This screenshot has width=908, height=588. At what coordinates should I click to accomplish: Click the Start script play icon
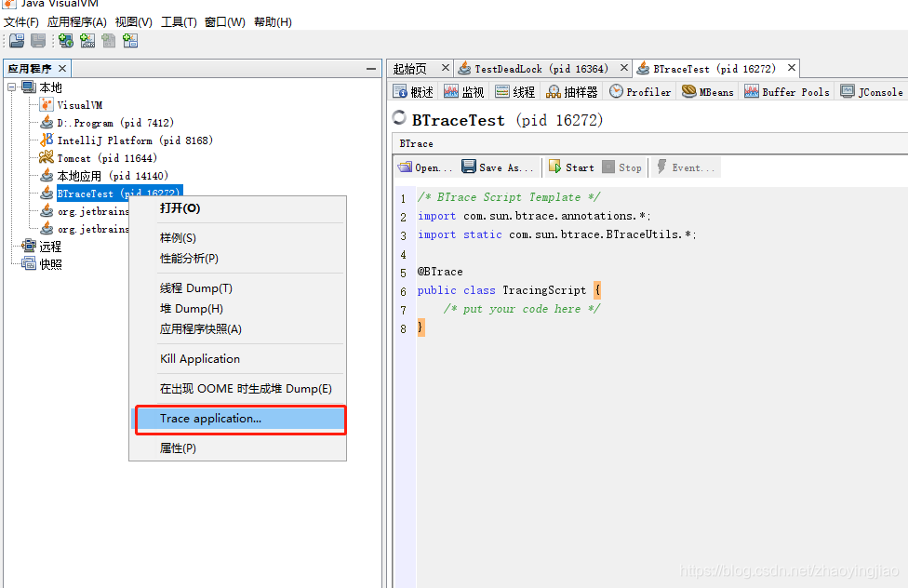554,167
